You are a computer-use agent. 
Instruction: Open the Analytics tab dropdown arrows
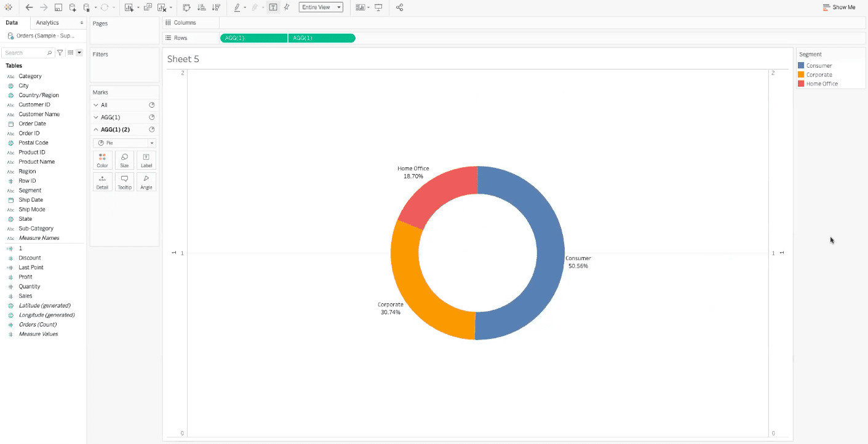coord(82,23)
